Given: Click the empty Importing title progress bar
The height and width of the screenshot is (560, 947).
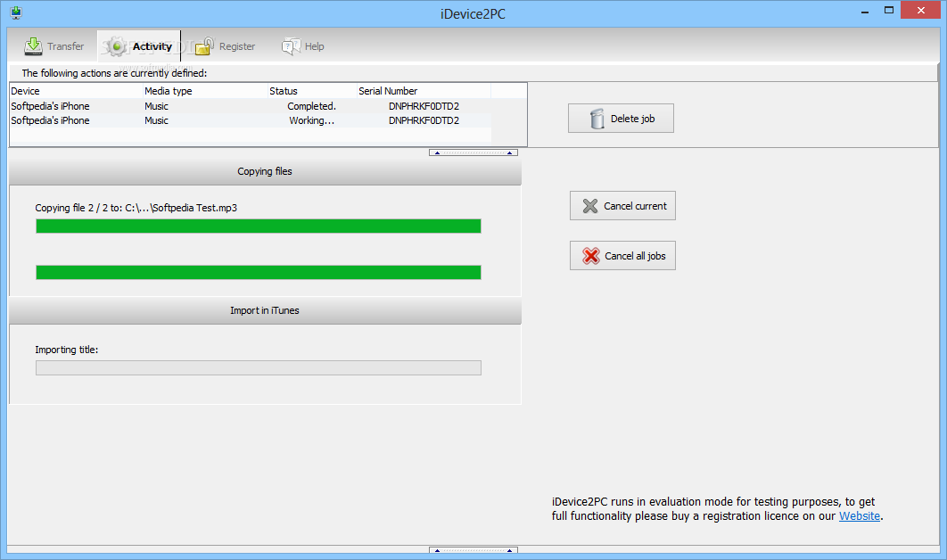Looking at the screenshot, I should click(259, 368).
